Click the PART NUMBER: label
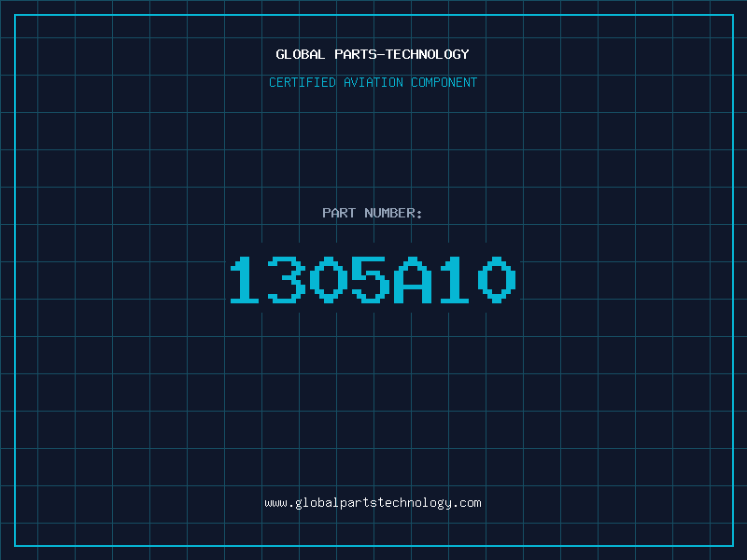 coord(373,213)
